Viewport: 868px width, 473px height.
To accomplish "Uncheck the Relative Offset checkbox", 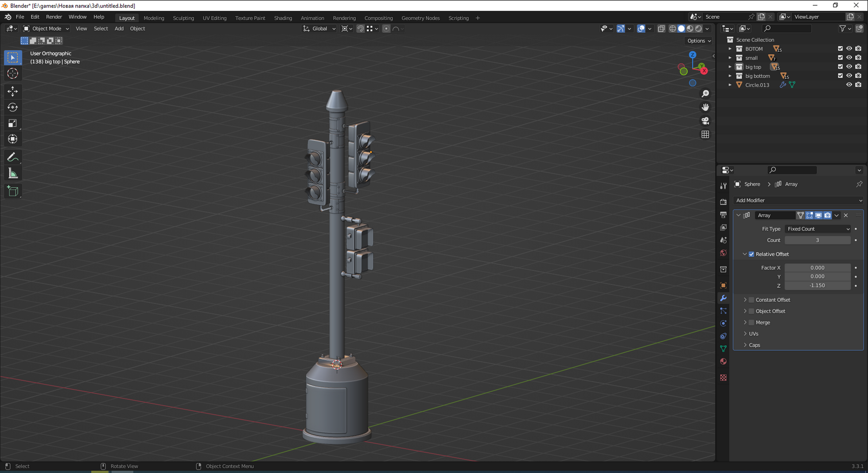I will [751, 254].
